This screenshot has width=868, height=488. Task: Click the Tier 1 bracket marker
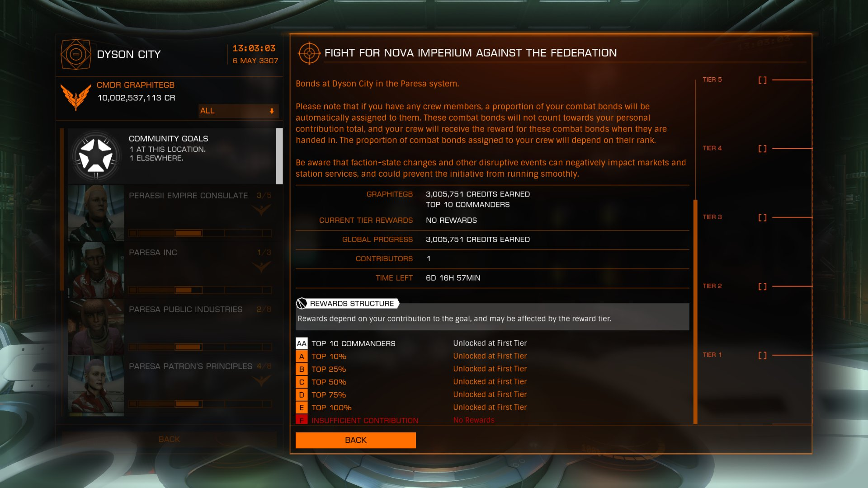(x=763, y=356)
